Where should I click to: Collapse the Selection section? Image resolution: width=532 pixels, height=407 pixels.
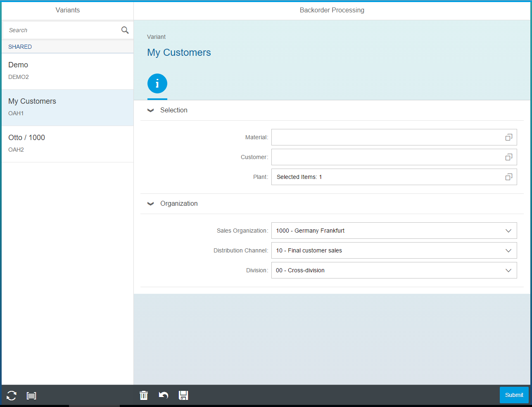tap(150, 110)
